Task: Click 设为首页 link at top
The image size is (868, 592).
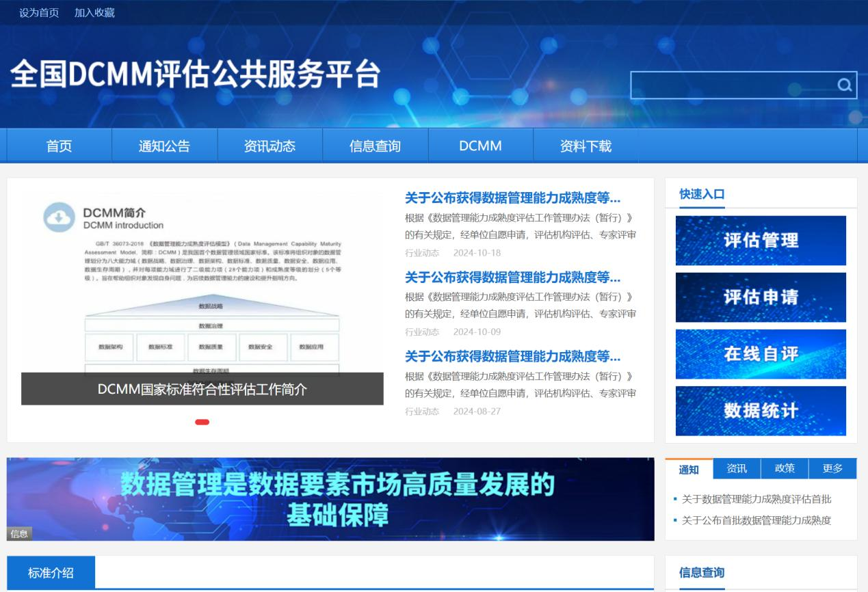Action: pyautogui.click(x=39, y=13)
